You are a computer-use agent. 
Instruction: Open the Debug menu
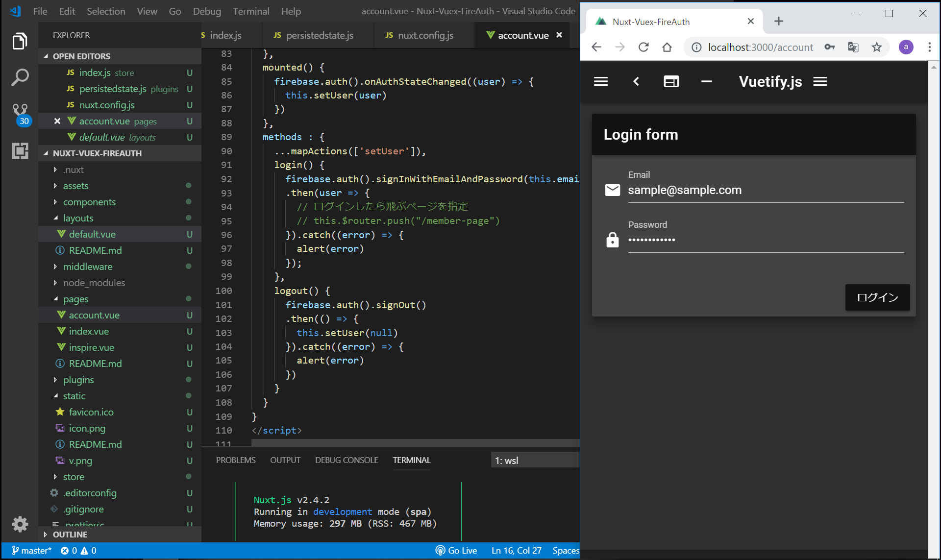(207, 11)
